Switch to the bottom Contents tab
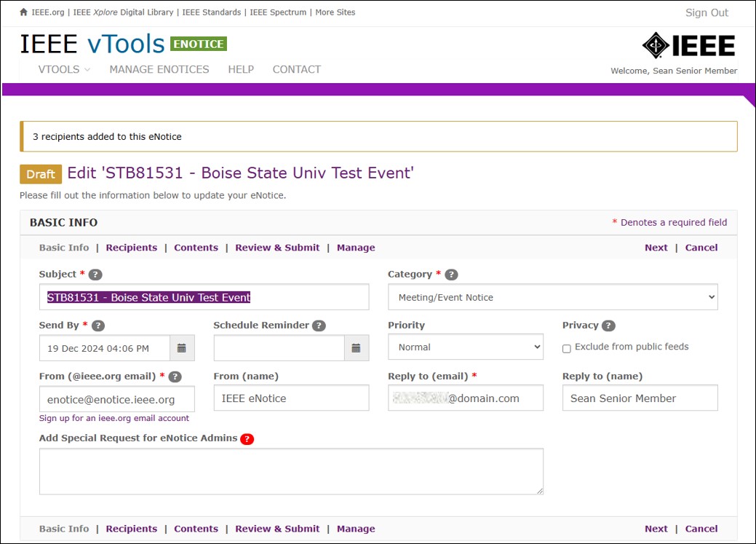 point(196,529)
